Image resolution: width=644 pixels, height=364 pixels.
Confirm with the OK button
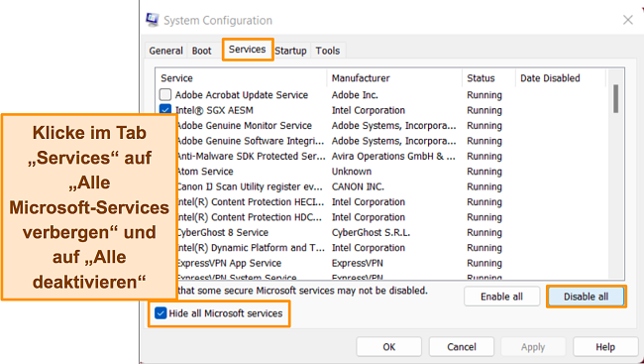coord(389,347)
